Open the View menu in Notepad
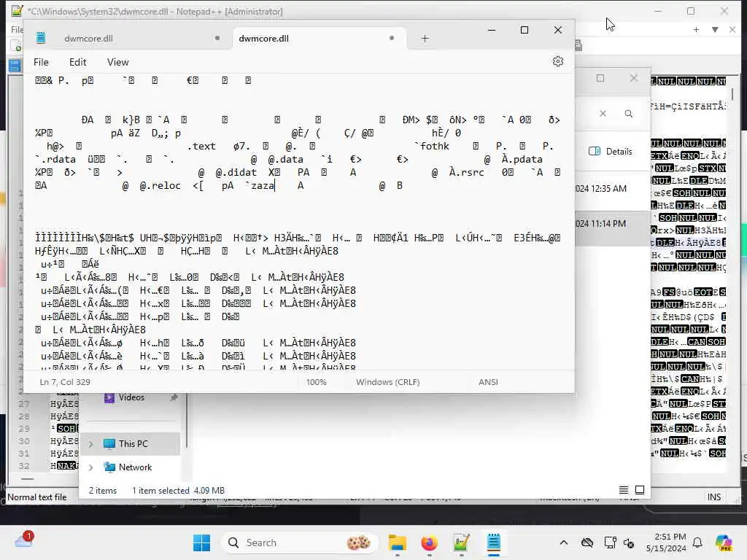747x560 pixels. pyautogui.click(x=117, y=62)
